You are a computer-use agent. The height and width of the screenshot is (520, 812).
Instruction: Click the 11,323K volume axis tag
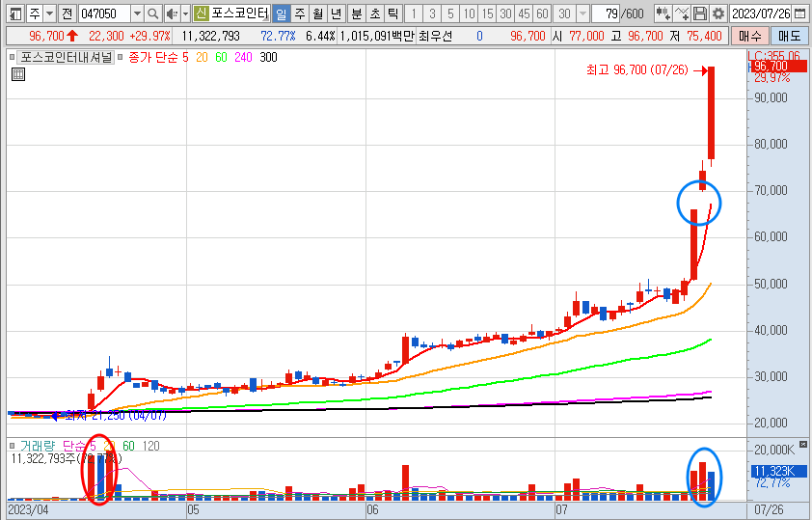tap(778, 472)
